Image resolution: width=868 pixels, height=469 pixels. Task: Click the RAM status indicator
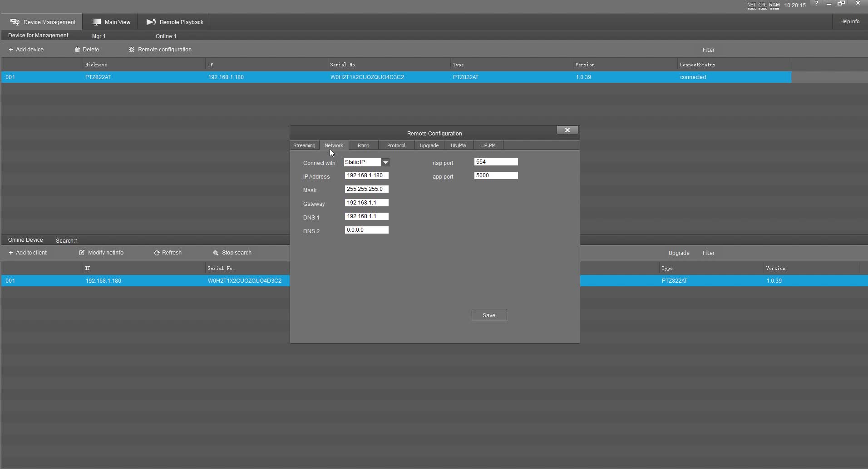point(774,6)
